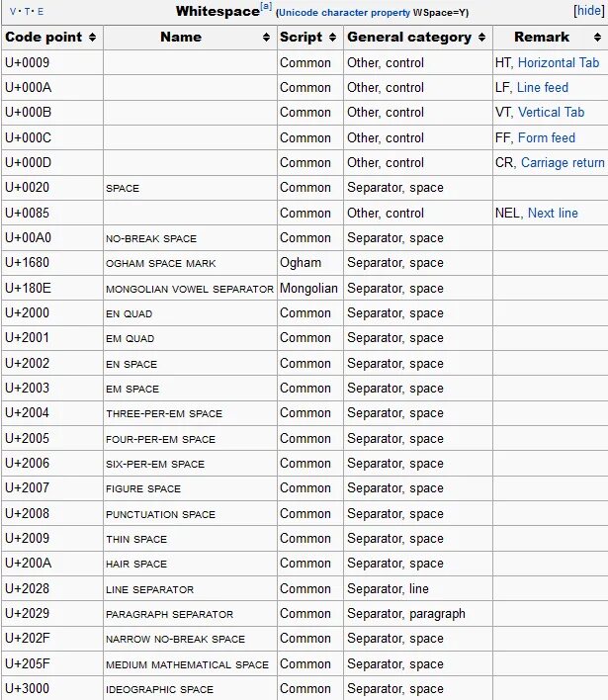This screenshot has width=608, height=700.
Task: Follow the footnote [a] reference link
Action: [266, 7]
